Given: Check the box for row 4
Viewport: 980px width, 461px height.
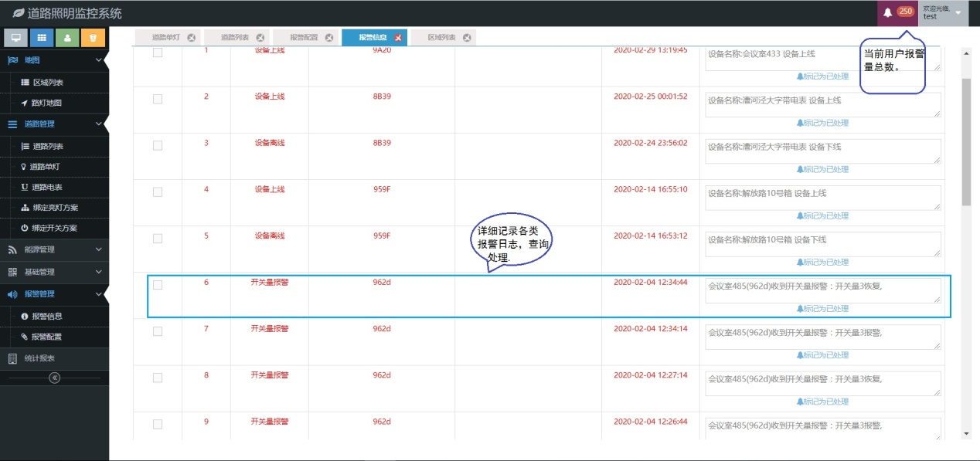Looking at the screenshot, I should click(158, 192).
